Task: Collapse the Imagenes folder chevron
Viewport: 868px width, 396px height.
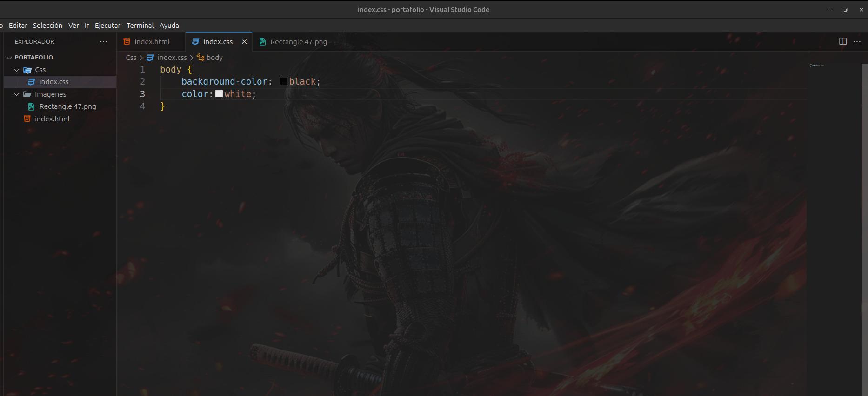Action: coord(17,94)
